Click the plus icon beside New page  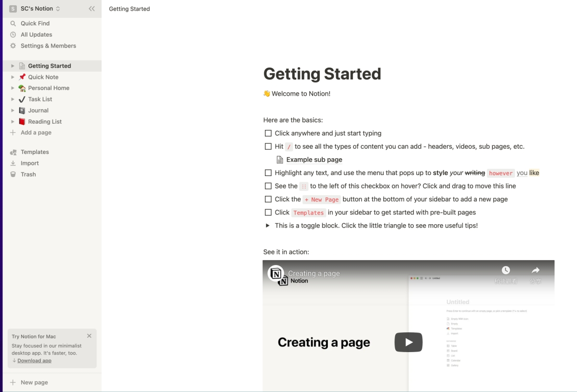(13, 382)
